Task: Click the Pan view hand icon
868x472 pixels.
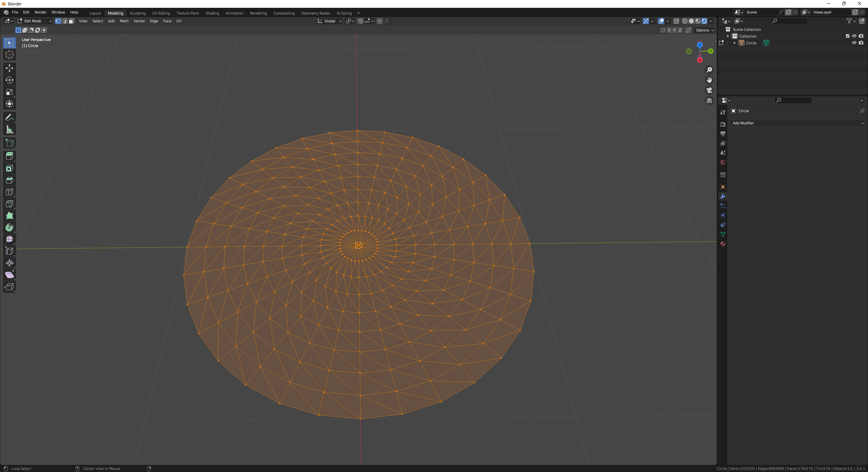Action: tap(709, 80)
